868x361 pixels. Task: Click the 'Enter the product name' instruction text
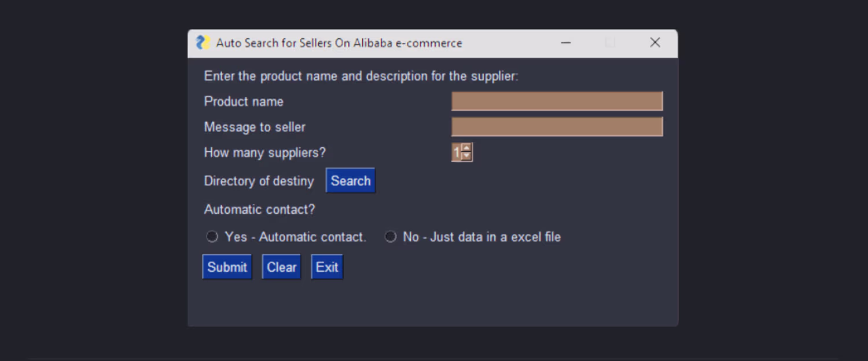(361, 76)
